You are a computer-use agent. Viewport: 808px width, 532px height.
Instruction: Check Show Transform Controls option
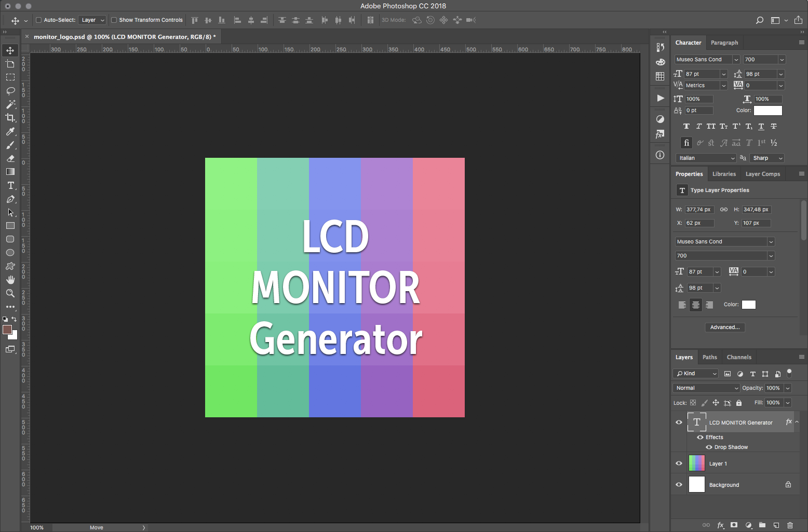114,20
